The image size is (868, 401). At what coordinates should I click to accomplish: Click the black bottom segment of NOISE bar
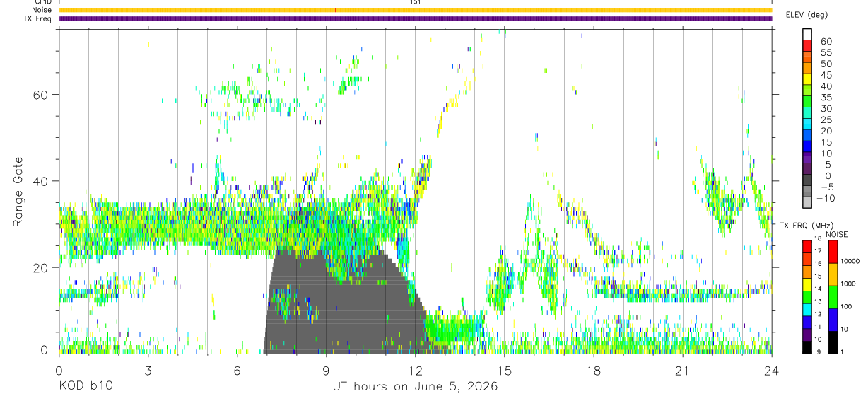pyautogui.click(x=833, y=342)
